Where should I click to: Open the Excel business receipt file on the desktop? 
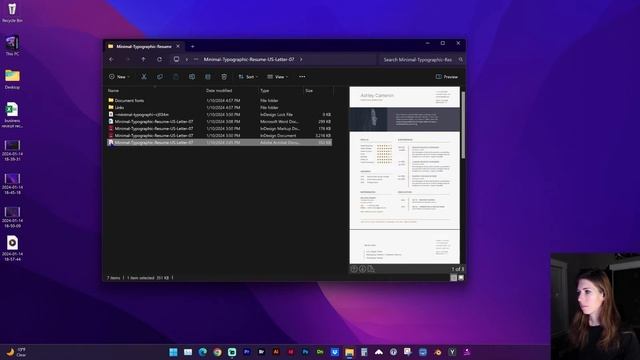click(x=12, y=115)
